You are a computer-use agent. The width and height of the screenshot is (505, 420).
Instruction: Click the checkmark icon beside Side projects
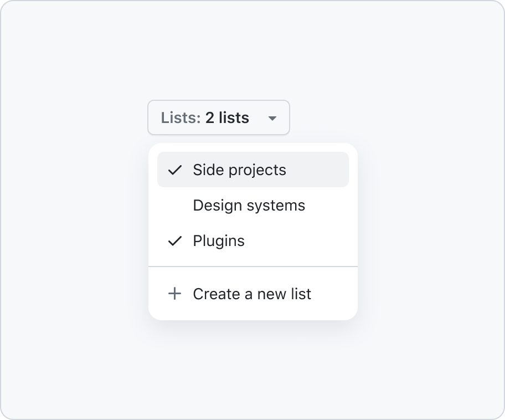[175, 170]
